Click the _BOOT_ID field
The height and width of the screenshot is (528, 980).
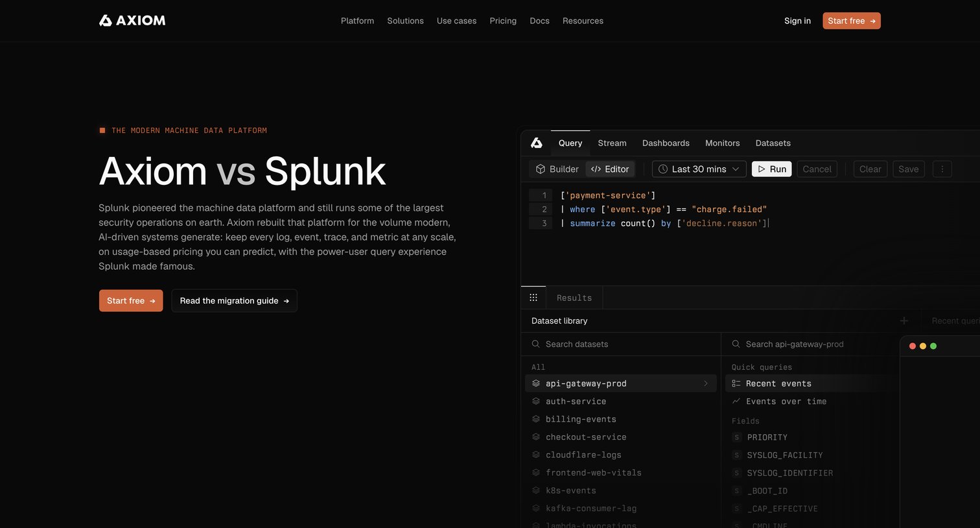[767, 491]
